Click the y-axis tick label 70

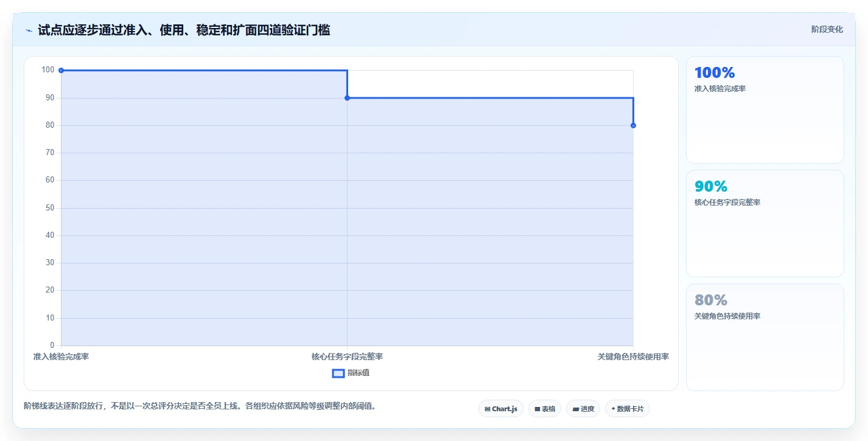point(50,153)
